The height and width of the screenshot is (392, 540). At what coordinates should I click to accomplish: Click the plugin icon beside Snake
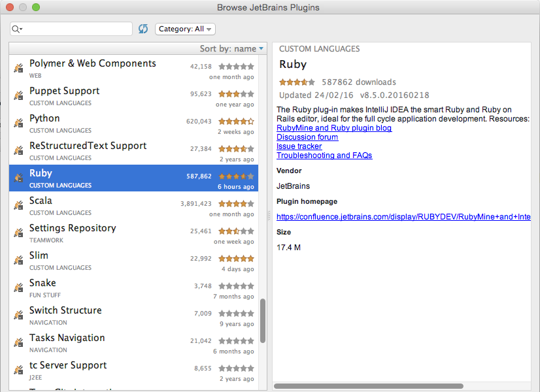18,287
